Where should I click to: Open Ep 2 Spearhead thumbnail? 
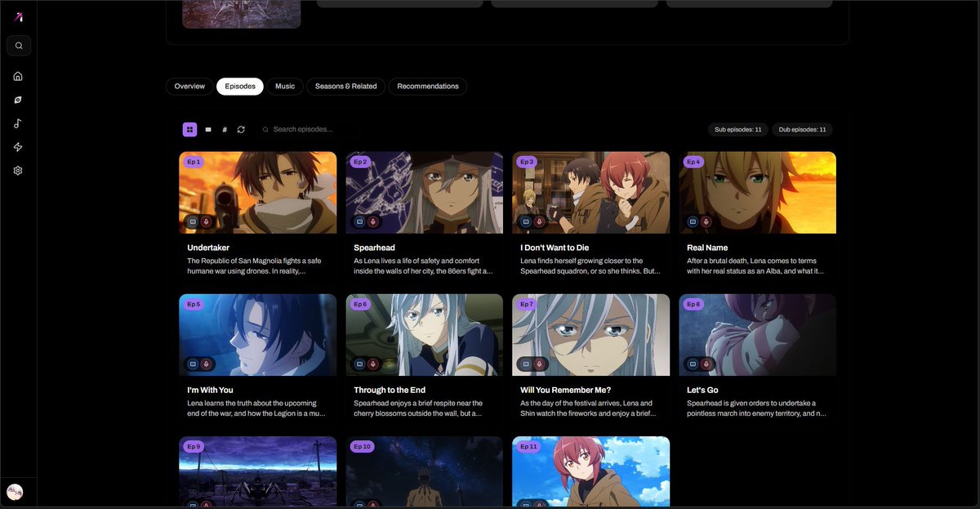pyautogui.click(x=425, y=193)
